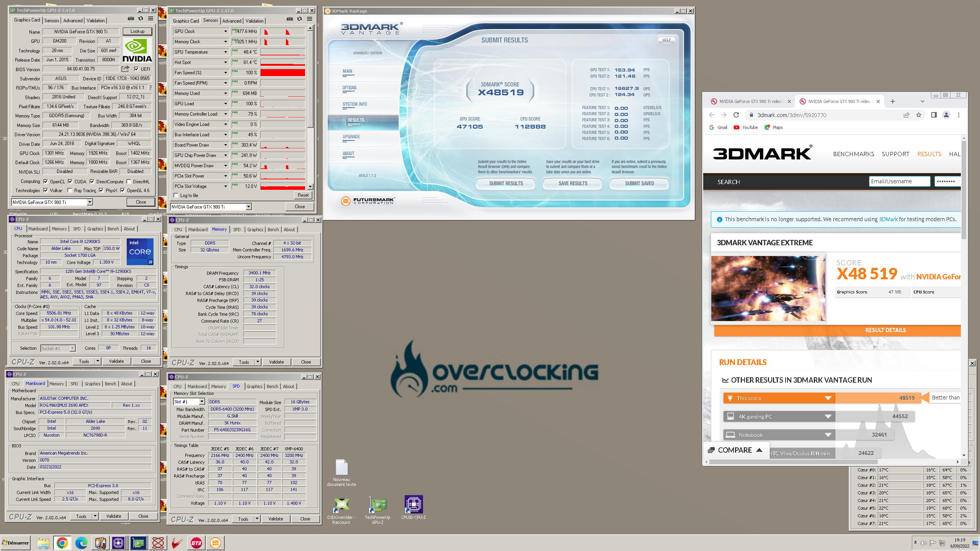The width and height of the screenshot is (980, 551).
Task: Toggle DirectCompute checkbox
Action: (x=92, y=181)
